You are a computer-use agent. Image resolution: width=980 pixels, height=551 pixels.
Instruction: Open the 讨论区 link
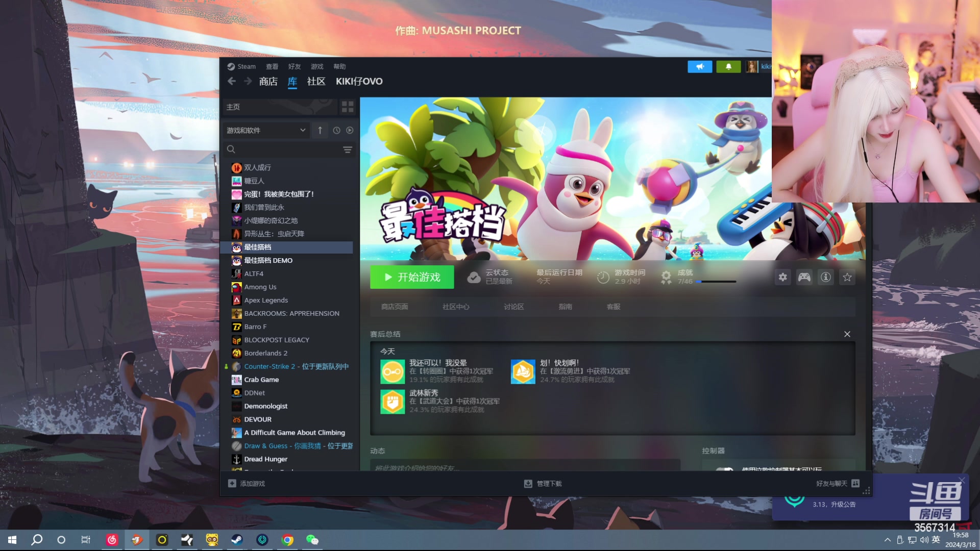click(513, 307)
